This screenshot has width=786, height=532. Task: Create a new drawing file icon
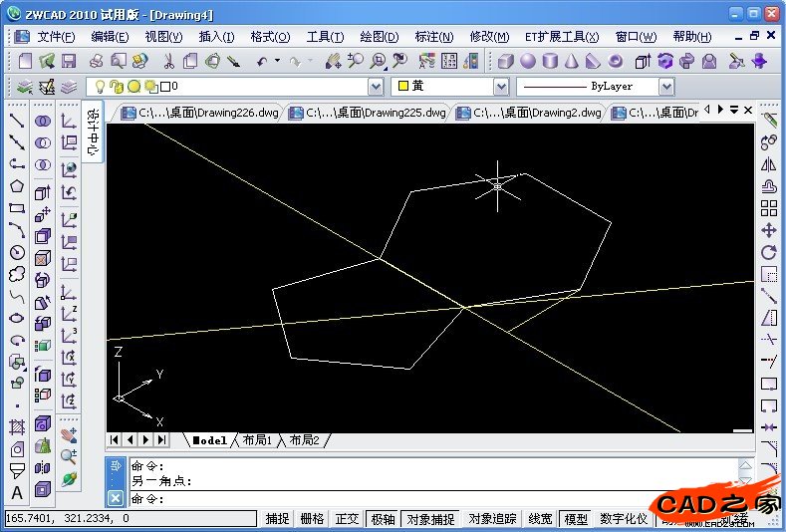(x=25, y=61)
